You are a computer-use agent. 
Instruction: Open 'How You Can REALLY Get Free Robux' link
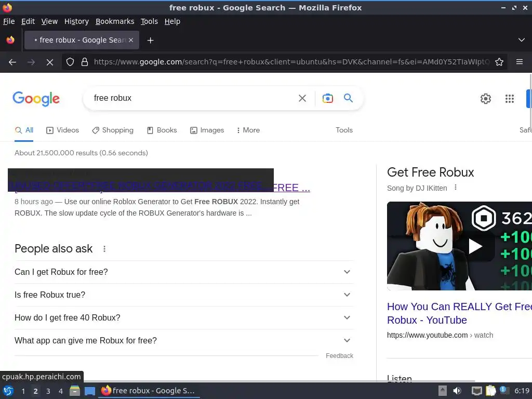tap(459, 313)
